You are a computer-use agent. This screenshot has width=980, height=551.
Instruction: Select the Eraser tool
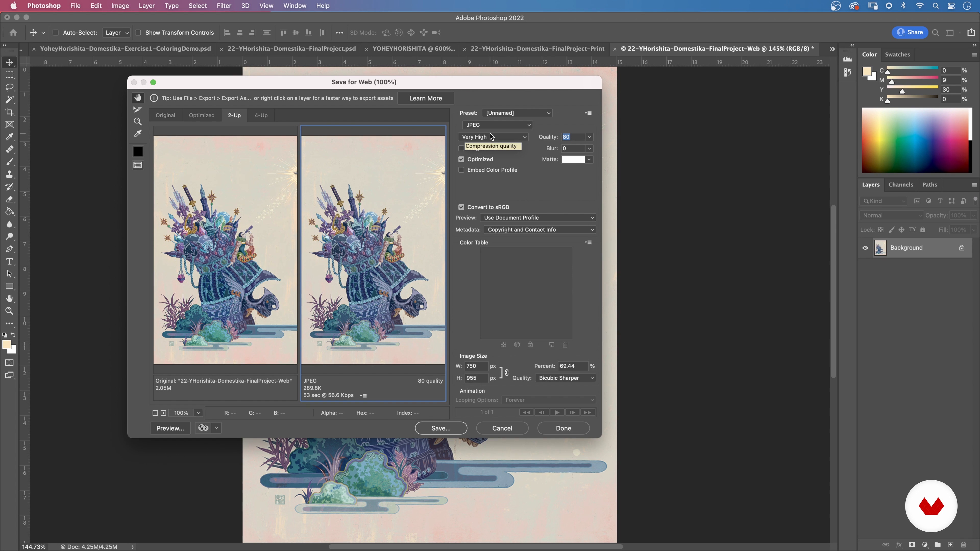point(9,199)
